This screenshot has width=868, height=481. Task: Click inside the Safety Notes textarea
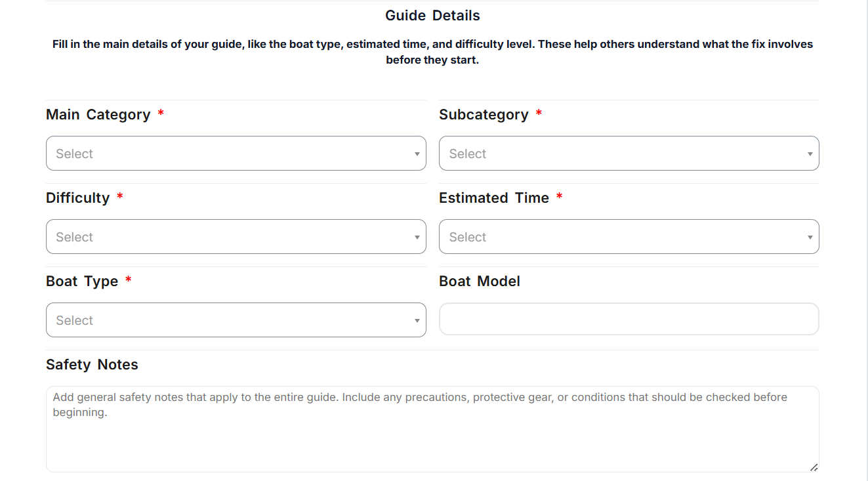(x=432, y=433)
